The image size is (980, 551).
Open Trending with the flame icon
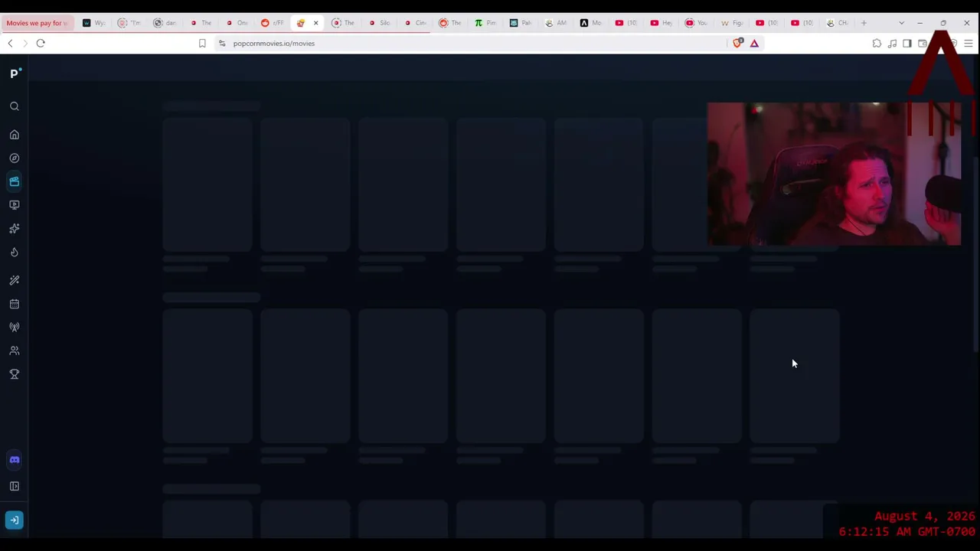coord(15,252)
